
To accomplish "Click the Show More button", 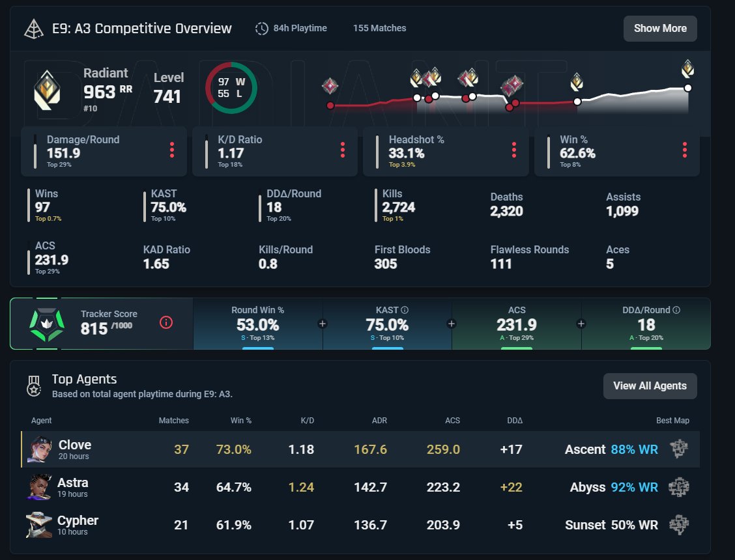I will (660, 29).
